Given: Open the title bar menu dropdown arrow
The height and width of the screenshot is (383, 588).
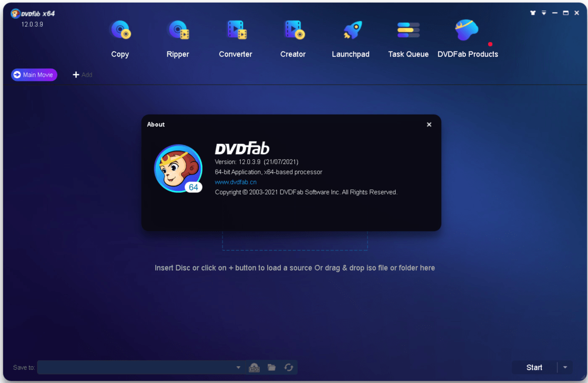Looking at the screenshot, I should point(544,13).
